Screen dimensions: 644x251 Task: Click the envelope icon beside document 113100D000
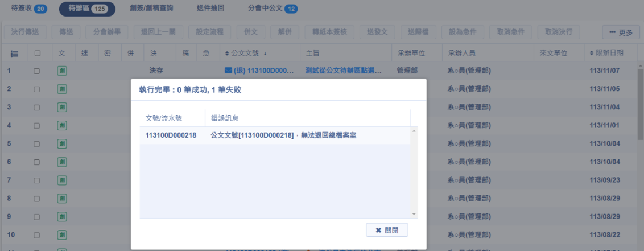coord(228,71)
